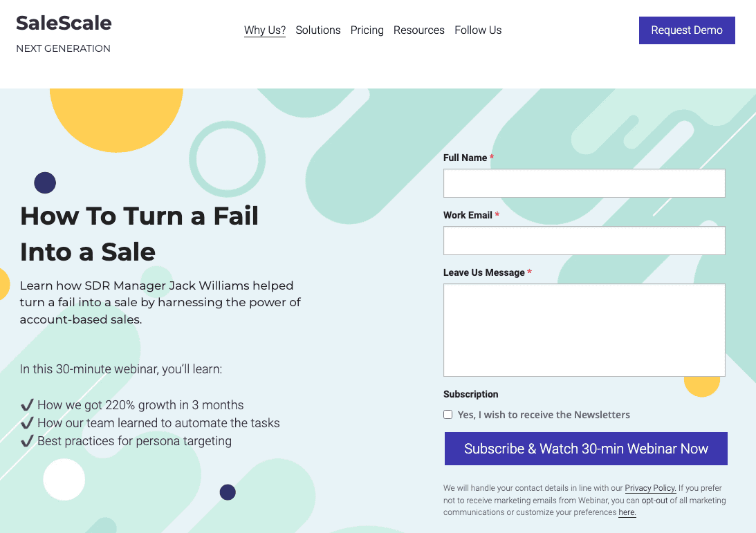Image resolution: width=756 pixels, height=533 pixels.
Task: Open the Why Us? menu item
Action: click(x=265, y=30)
